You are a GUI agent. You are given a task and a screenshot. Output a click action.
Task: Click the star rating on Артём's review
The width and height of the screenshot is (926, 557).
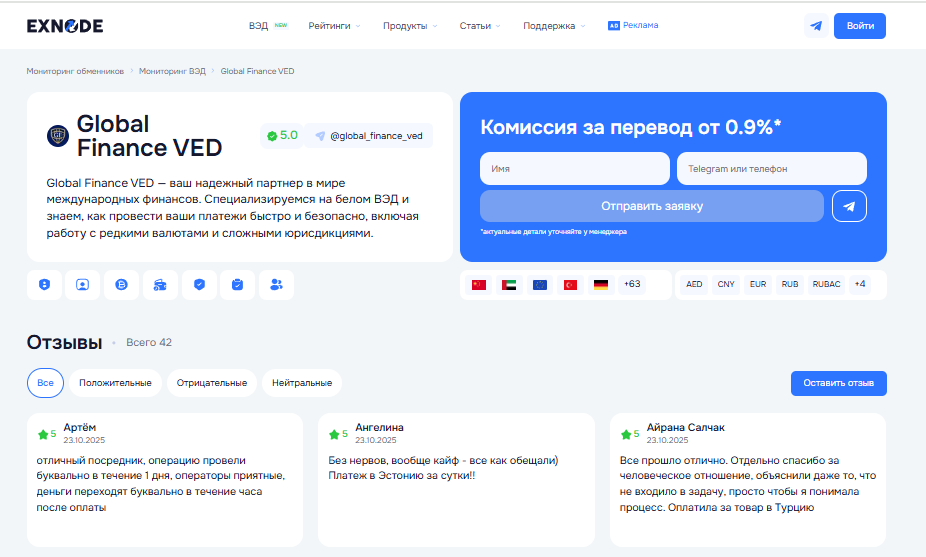[x=47, y=434]
